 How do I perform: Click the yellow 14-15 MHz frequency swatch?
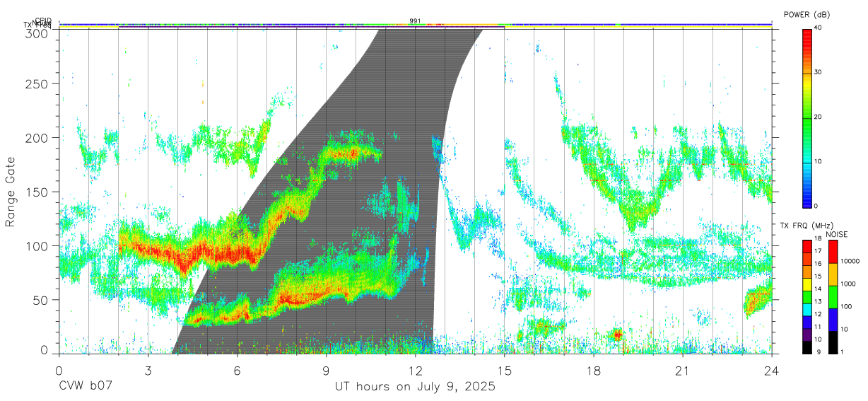807,284
